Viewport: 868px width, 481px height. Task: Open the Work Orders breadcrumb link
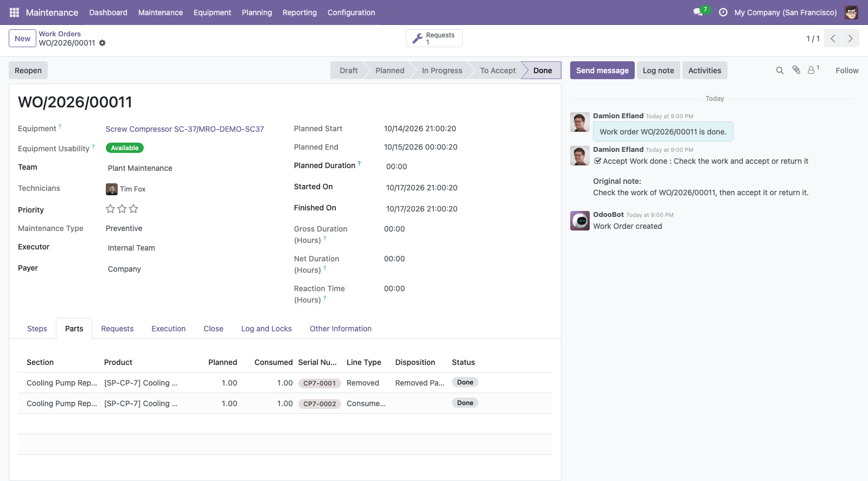(x=60, y=34)
